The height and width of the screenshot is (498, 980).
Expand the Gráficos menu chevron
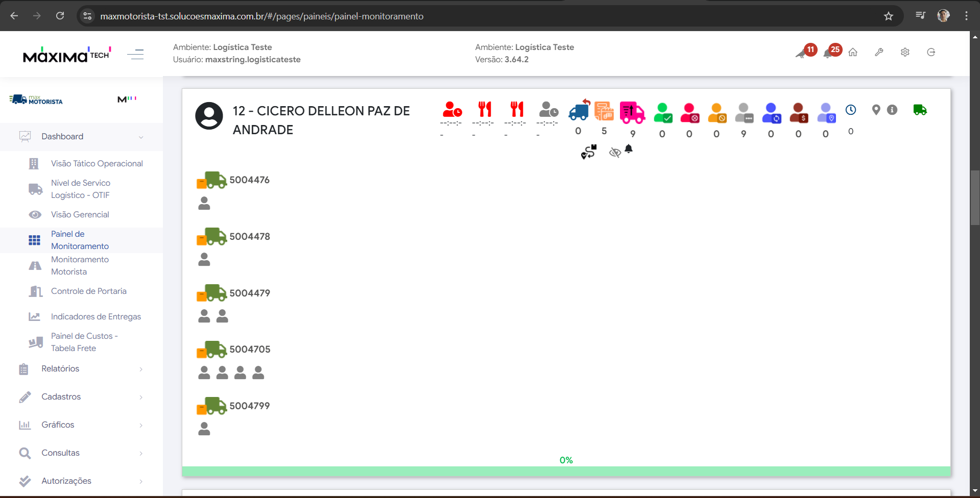[x=141, y=425]
